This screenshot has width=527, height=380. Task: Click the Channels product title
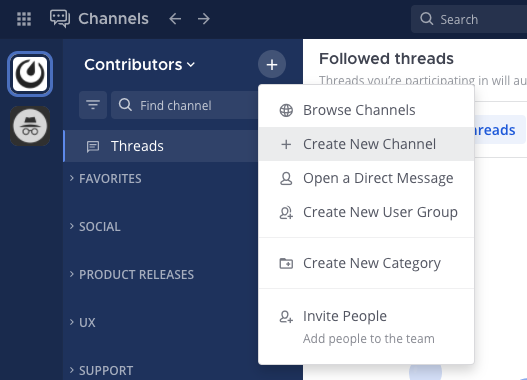coord(113,18)
